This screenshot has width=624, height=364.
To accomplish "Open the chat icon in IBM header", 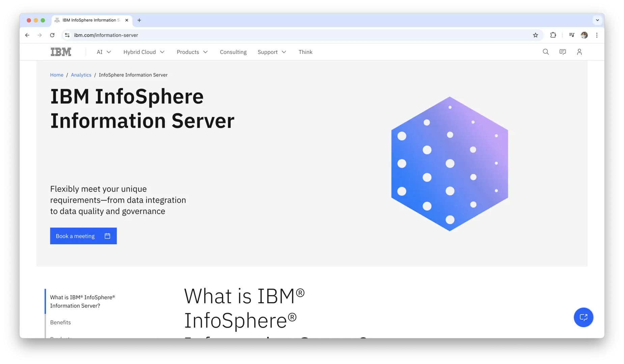I will [x=563, y=52].
